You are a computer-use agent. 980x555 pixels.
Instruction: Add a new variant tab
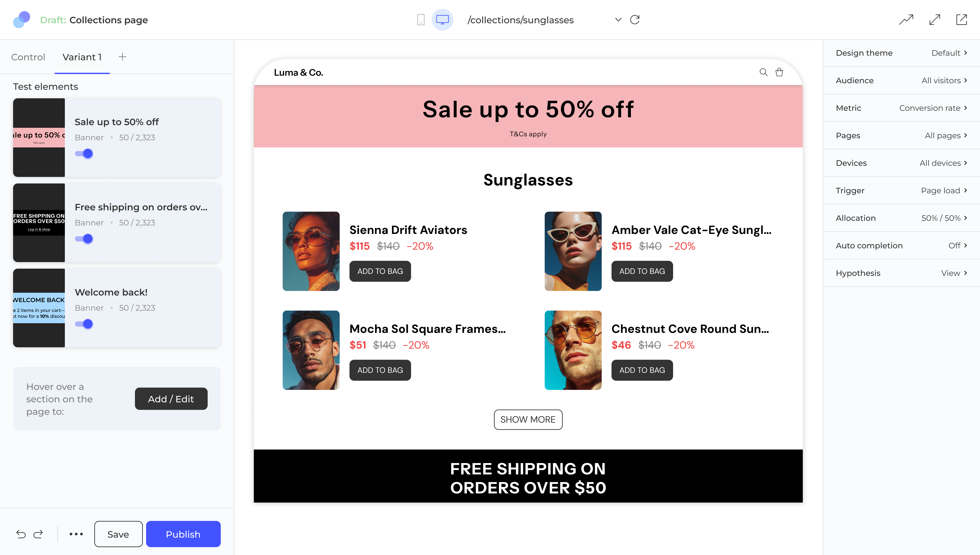122,57
